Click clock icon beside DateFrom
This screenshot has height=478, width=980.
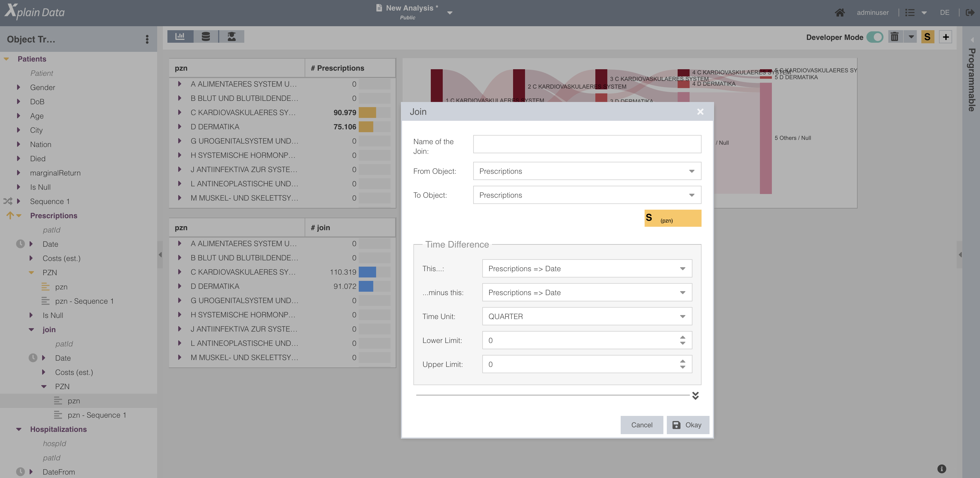click(20, 471)
